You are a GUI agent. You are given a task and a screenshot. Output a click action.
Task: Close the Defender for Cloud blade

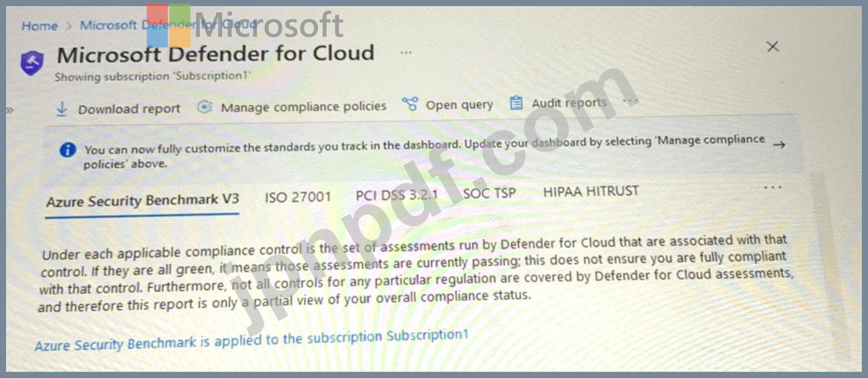[772, 47]
